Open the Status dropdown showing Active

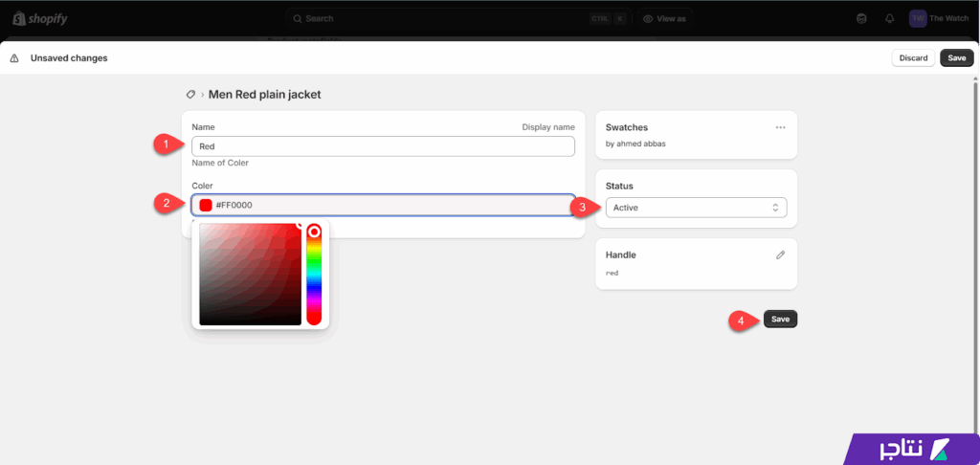pos(696,208)
